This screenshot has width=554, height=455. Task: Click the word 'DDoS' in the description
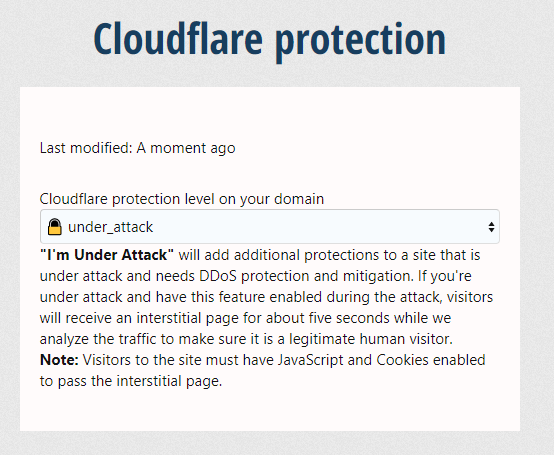(218, 276)
